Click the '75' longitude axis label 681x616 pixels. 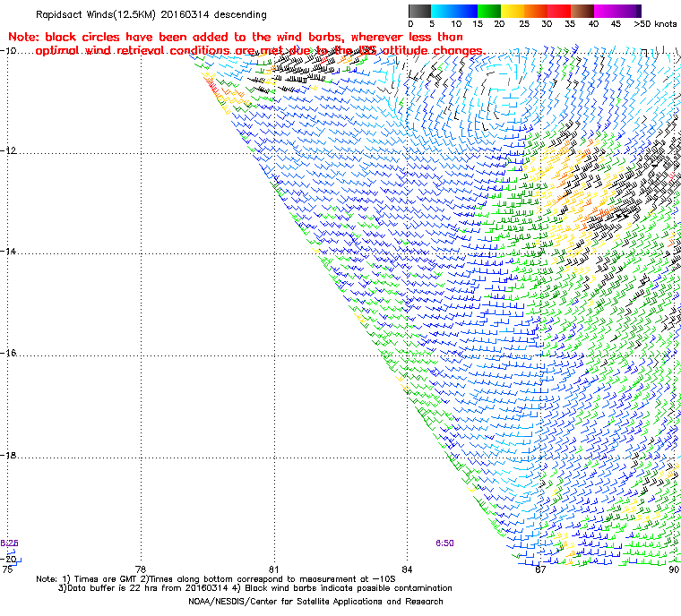[7, 569]
